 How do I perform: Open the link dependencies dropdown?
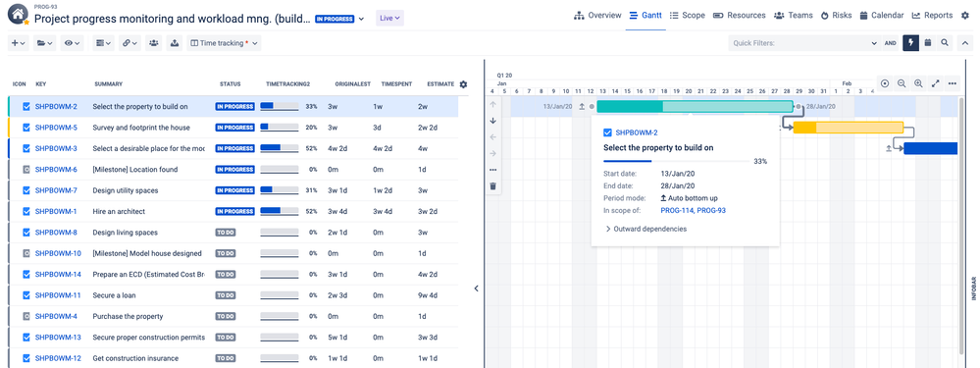(130, 43)
